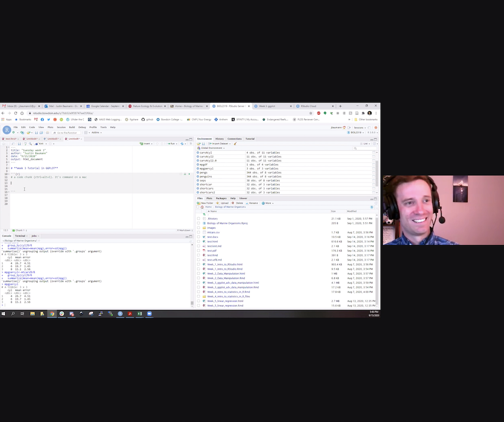Maximize the Console pane
Viewport: 504px width, 422px height.
click(191, 236)
